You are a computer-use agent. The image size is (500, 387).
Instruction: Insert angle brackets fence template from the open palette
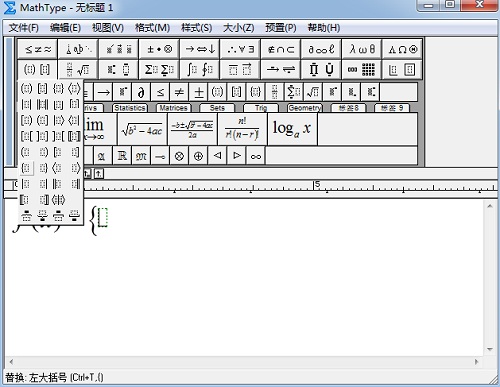74,89
